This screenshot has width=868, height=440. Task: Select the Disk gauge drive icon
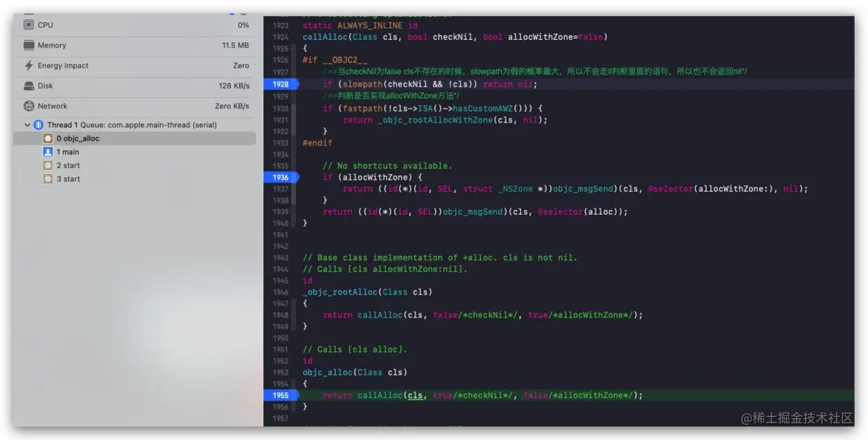[29, 85]
